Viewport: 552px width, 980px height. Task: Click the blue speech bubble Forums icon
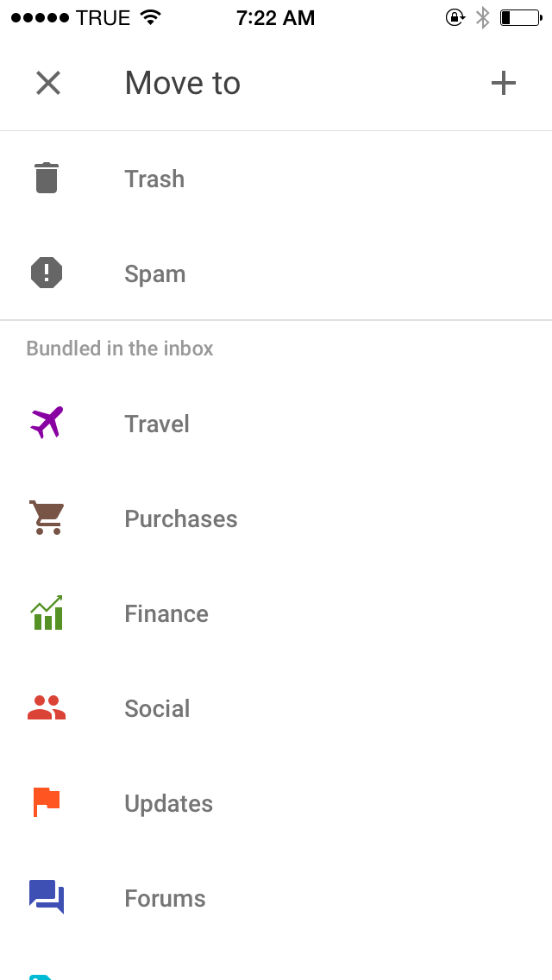tap(47, 897)
